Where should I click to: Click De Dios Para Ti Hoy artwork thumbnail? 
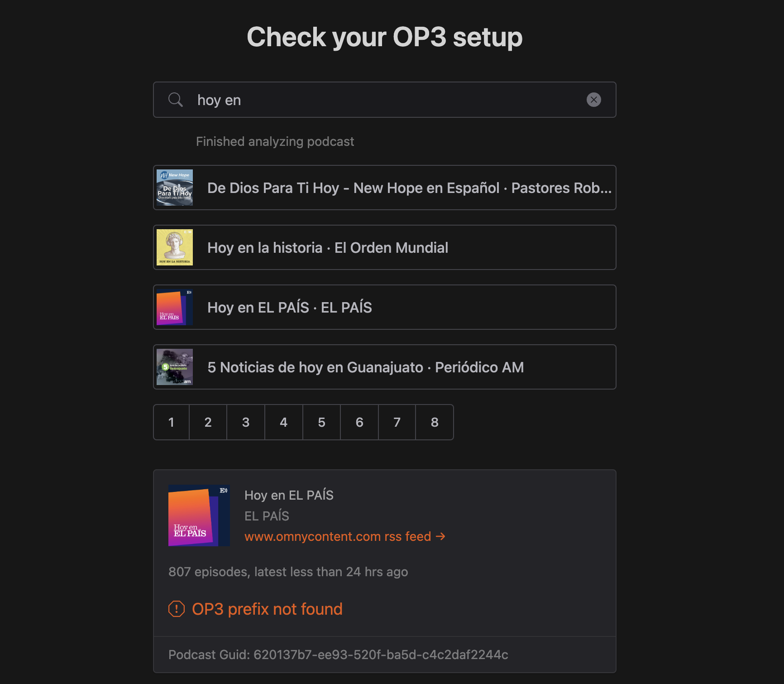175,188
